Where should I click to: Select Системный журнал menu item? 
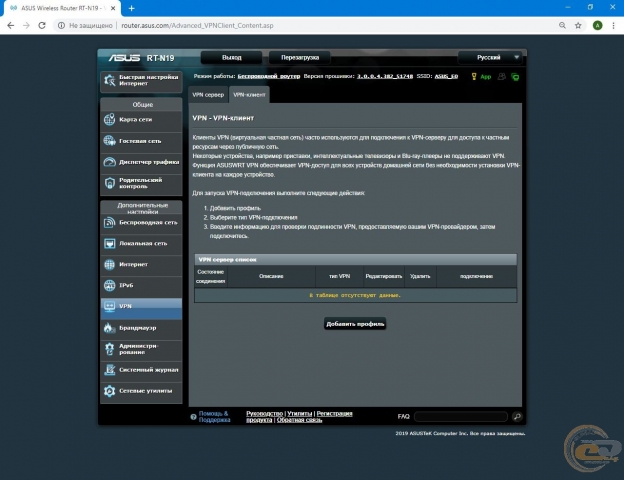141,370
